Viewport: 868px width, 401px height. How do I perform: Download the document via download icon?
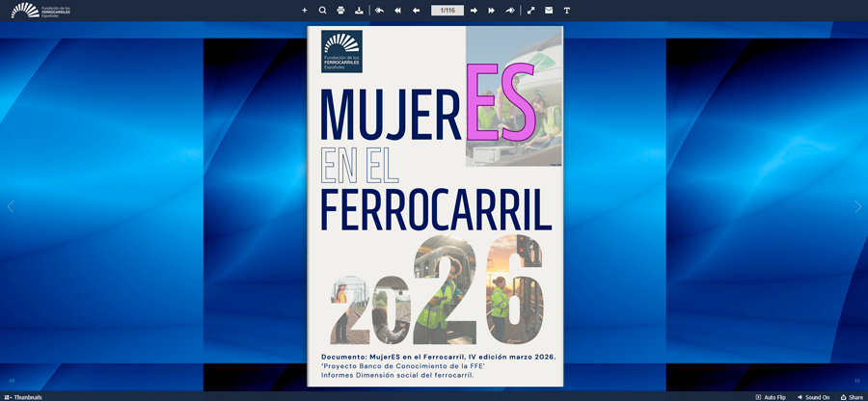(359, 11)
